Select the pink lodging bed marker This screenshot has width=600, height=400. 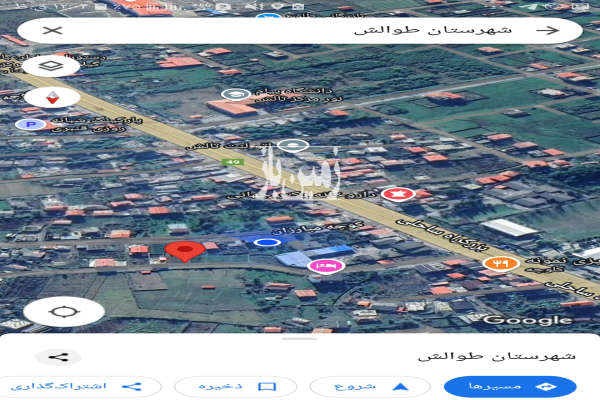pos(326,265)
